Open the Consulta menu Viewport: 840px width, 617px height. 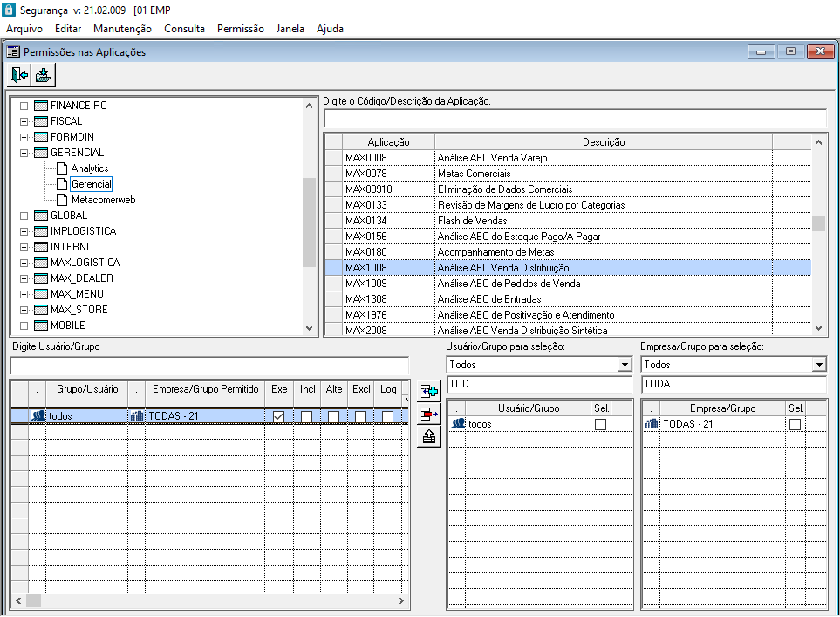(184, 29)
